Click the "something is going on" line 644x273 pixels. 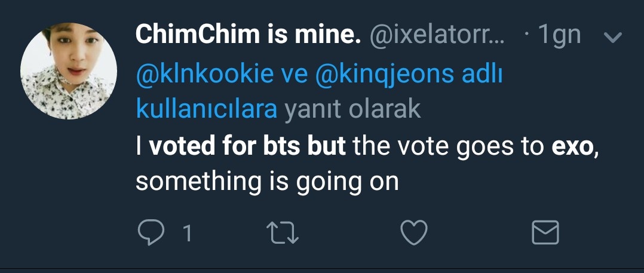point(267,180)
